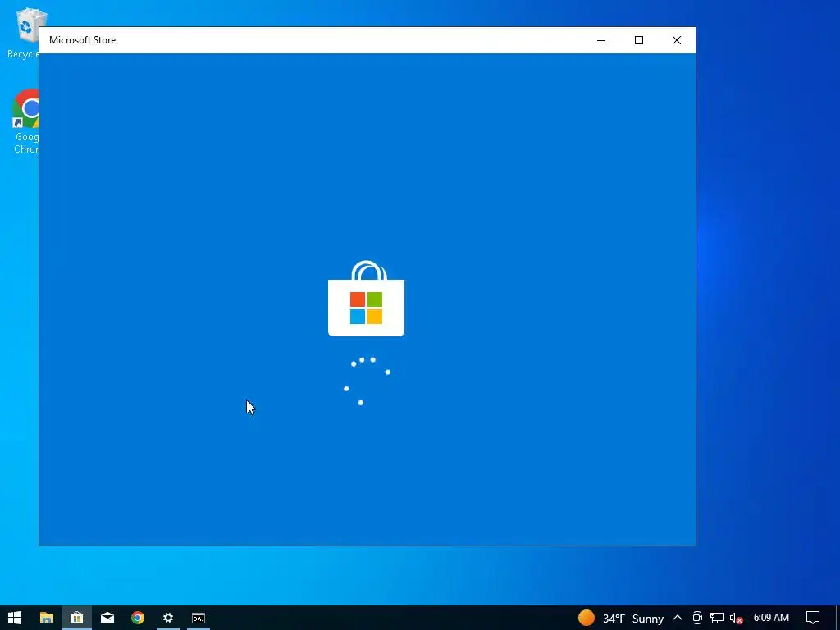This screenshot has width=840, height=630.
Task: Open the network status tray icon
Action: (717, 618)
